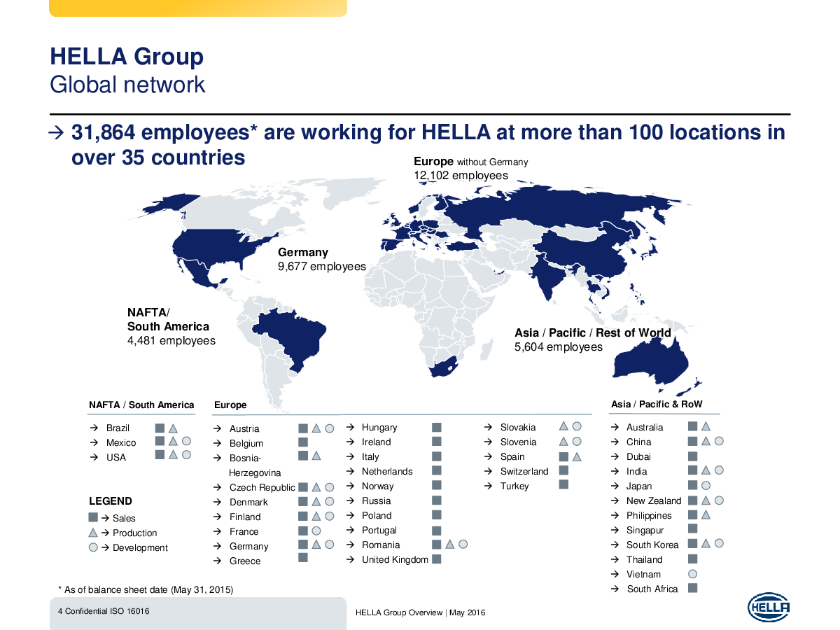The image size is (840, 630).
Task: Click 'Asia / Pacific / Rest of World' label
Action: click(593, 332)
